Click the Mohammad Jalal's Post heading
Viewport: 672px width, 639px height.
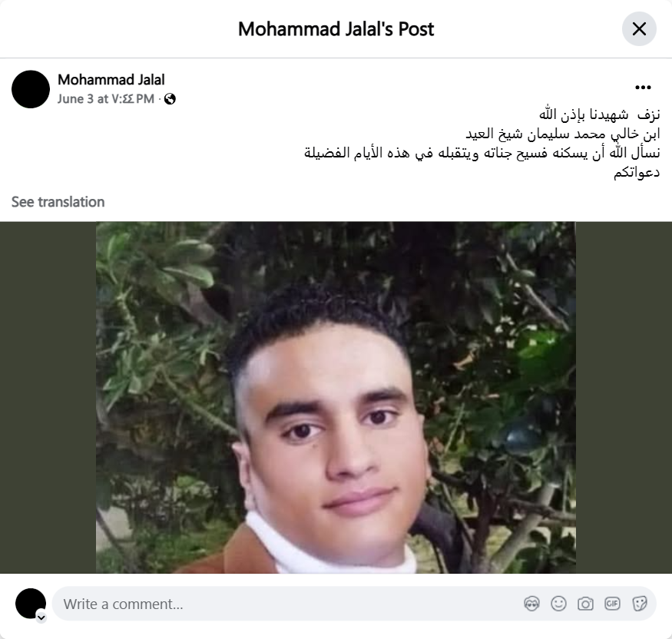(x=336, y=29)
